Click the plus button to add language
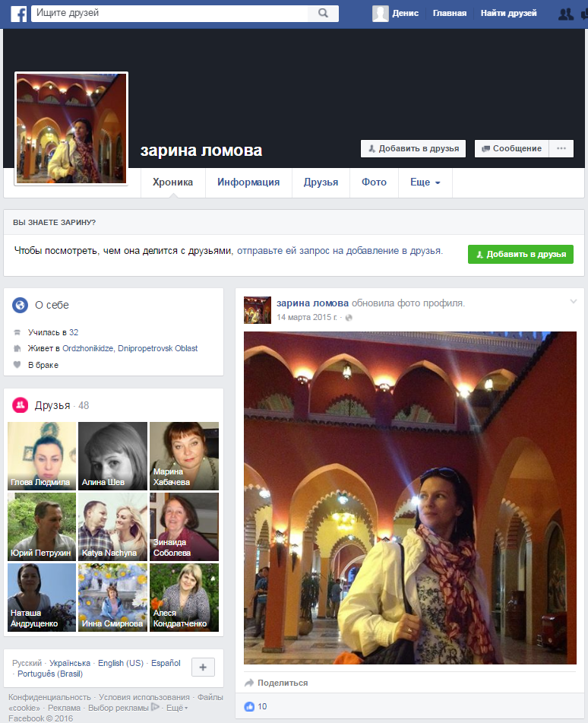 coord(203,668)
